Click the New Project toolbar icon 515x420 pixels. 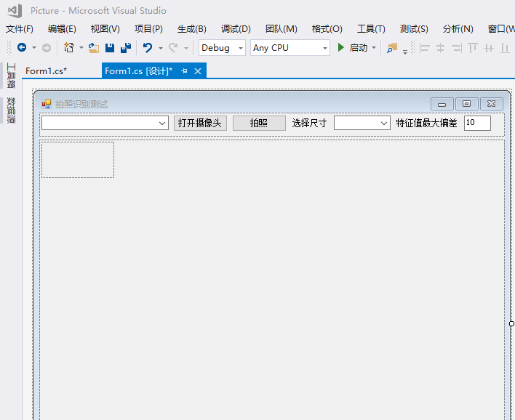pyautogui.click(x=68, y=47)
